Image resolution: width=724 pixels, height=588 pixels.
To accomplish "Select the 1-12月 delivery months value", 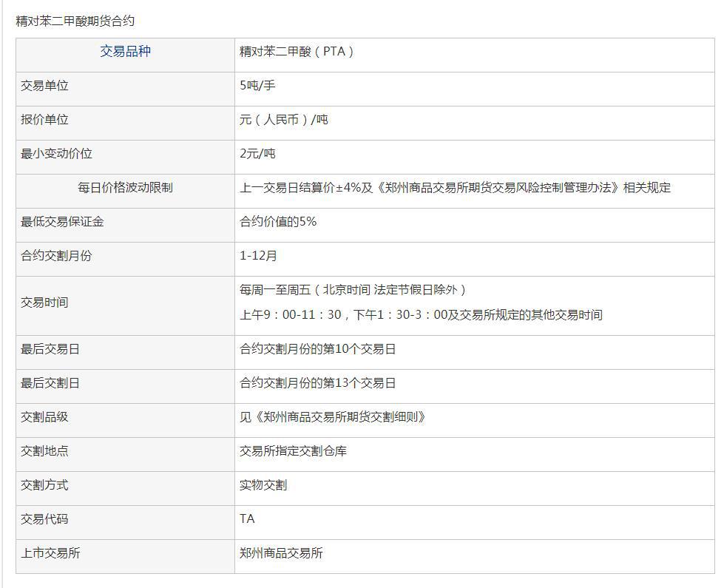I will pos(259,256).
